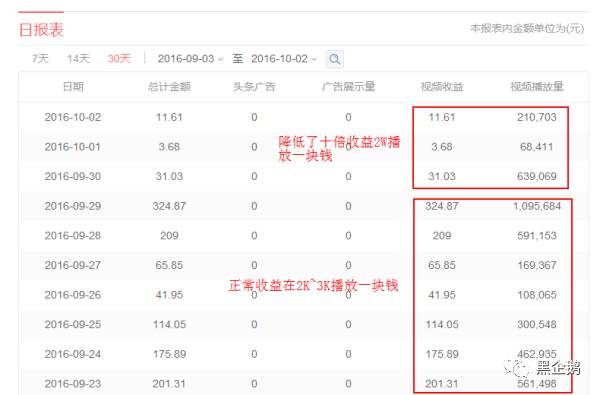Click the 视频收益 column header
Screen dimensions: 600x395
(x=442, y=87)
